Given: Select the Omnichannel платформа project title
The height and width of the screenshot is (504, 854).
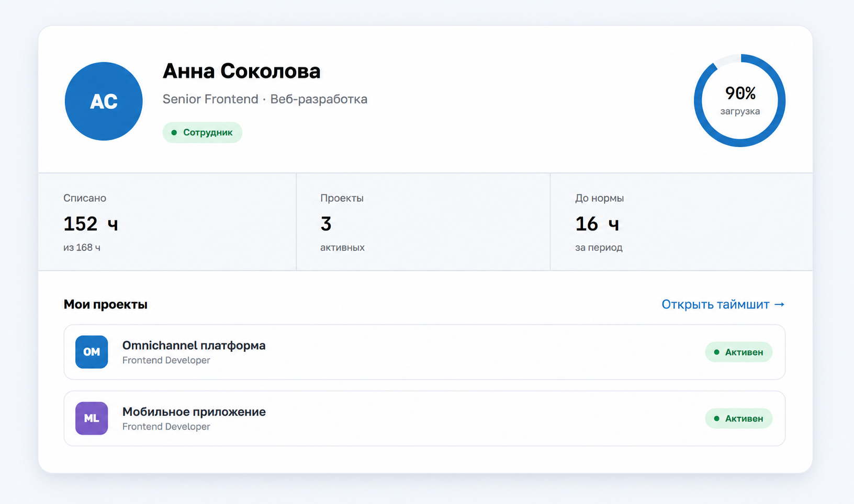Looking at the screenshot, I should coord(194,346).
